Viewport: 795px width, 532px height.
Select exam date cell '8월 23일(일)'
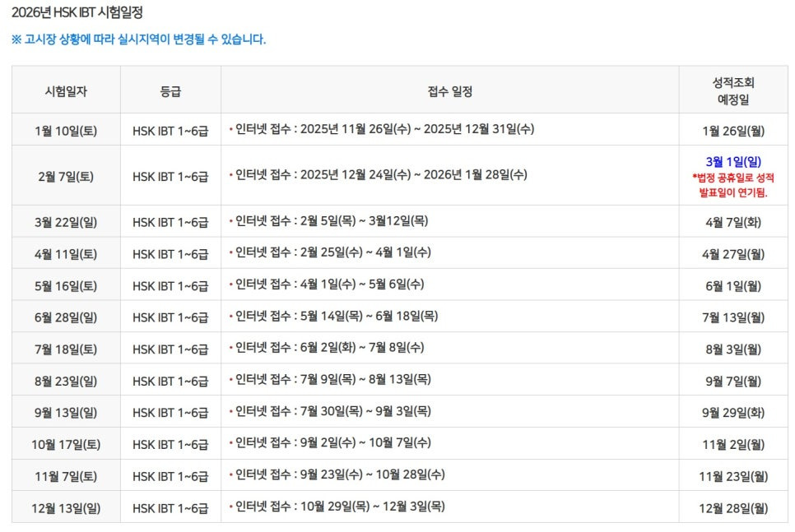click(66, 381)
